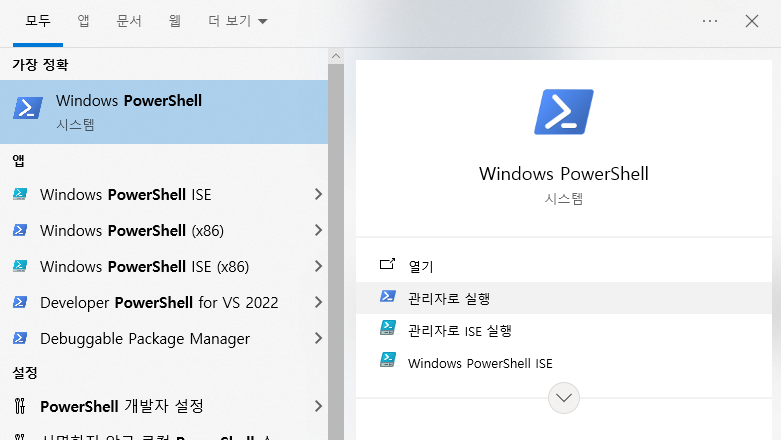Click the large PowerShell logo in preview pane
Image resolution: width=781 pixels, height=440 pixels.
564,112
